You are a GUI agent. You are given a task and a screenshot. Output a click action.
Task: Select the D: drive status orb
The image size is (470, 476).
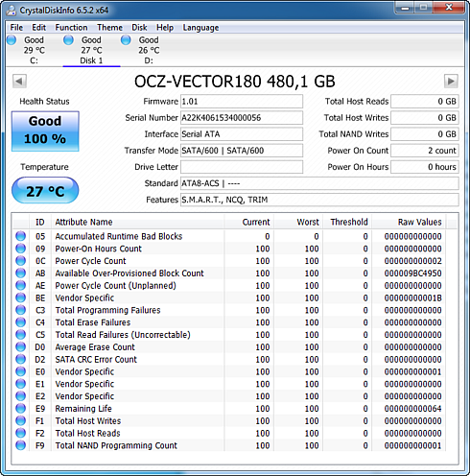tap(126, 40)
